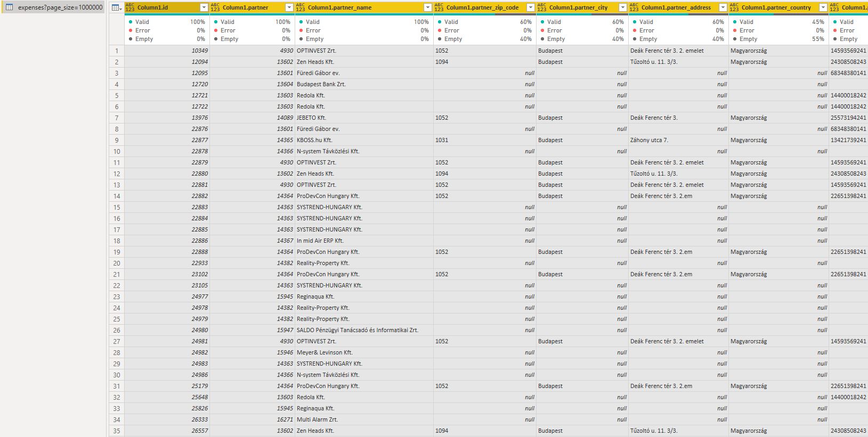868x437 pixels.
Task: Expand the Column1.partner filter dropdown
Action: pyautogui.click(x=289, y=7)
